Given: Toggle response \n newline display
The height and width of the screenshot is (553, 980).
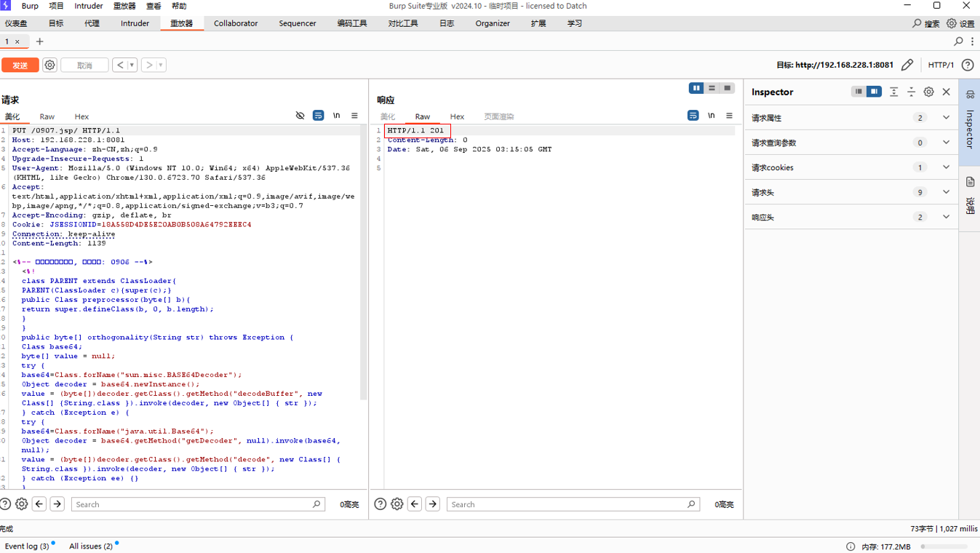Looking at the screenshot, I should 711,116.
